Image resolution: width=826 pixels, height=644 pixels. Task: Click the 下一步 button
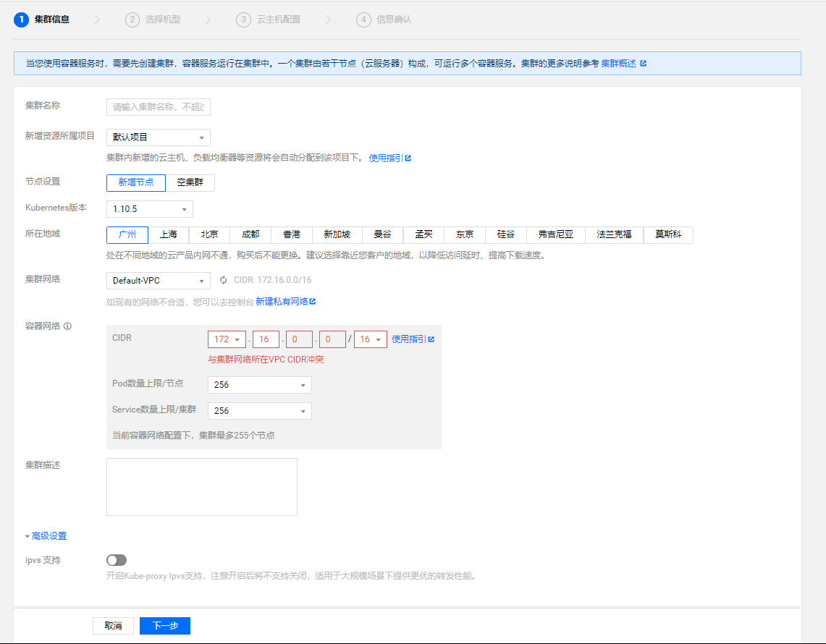click(x=165, y=626)
